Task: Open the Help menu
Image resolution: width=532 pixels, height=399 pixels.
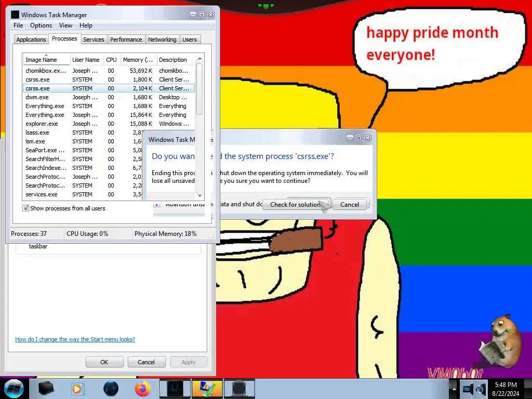Action: [86, 25]
